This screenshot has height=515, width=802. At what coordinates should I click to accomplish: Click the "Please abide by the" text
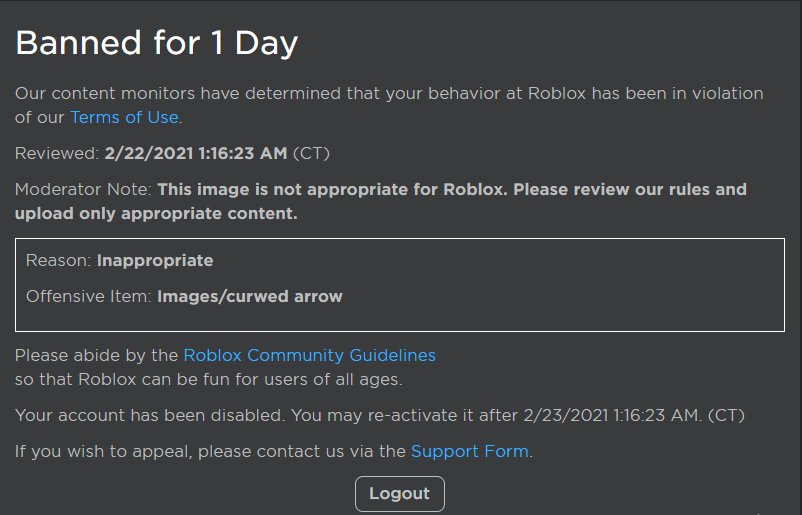click(97, 355)
